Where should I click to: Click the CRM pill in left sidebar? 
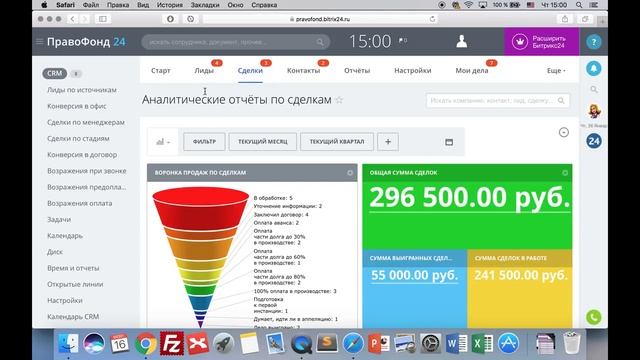(55, 73)
